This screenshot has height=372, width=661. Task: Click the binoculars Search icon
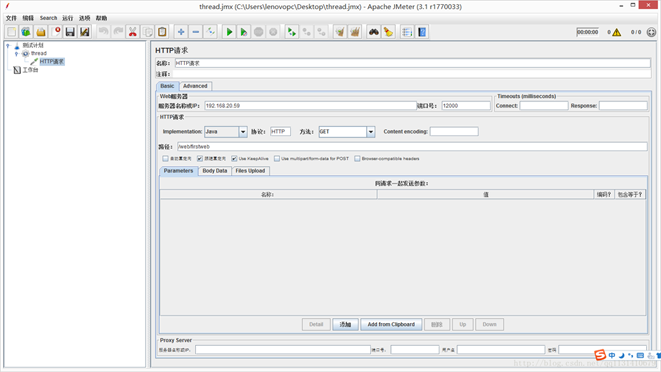(x=373, y=32)
